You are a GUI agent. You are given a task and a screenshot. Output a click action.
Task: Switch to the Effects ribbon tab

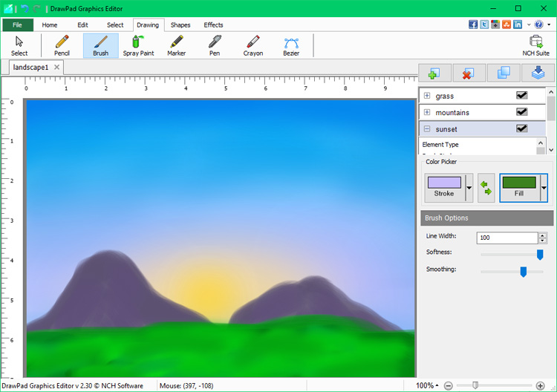point(213,24)
